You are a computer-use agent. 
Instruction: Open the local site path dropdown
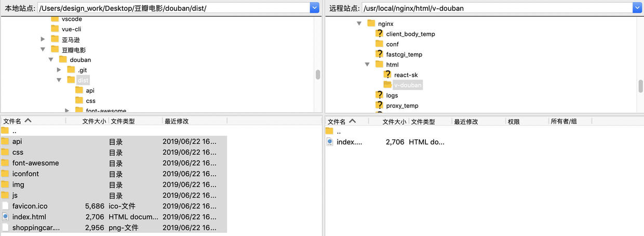coord(315,8)
